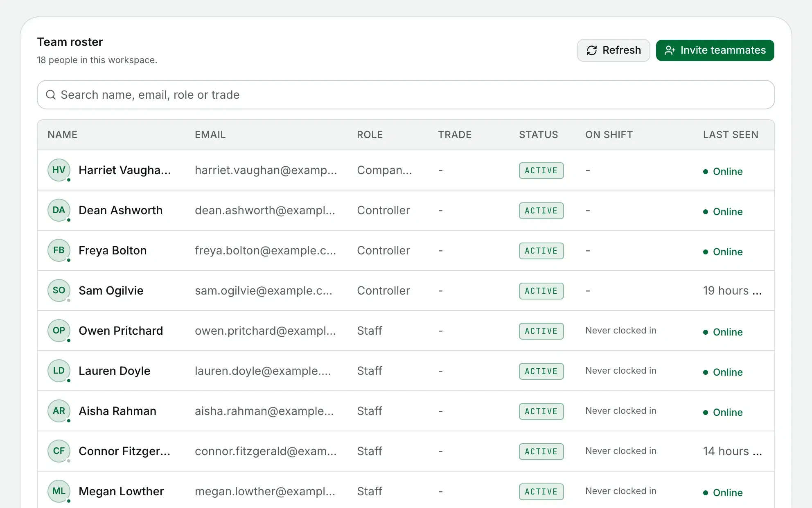The height and width of the screenshot is (508, 812).
Task: Click the HV avatar for Harriet Vaughan
Action: tap(59, 170)
